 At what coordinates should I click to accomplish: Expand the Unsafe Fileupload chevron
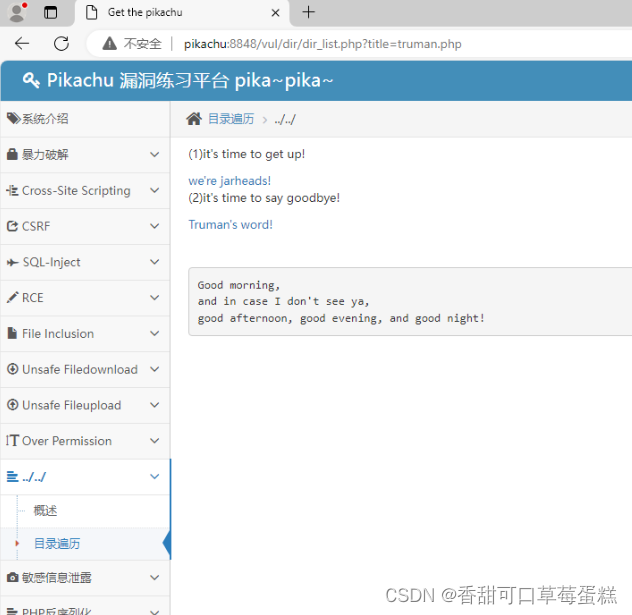point(154,405)
